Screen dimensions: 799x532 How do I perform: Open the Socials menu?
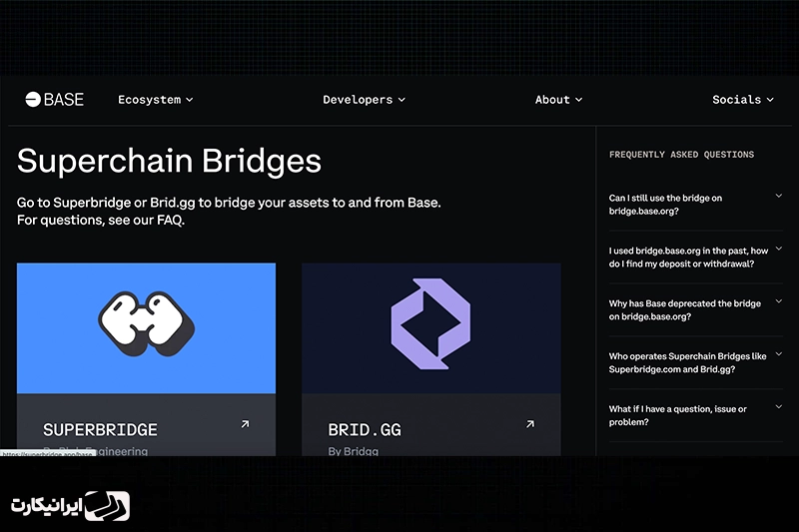pyautogui.click(x=742, y=100)
